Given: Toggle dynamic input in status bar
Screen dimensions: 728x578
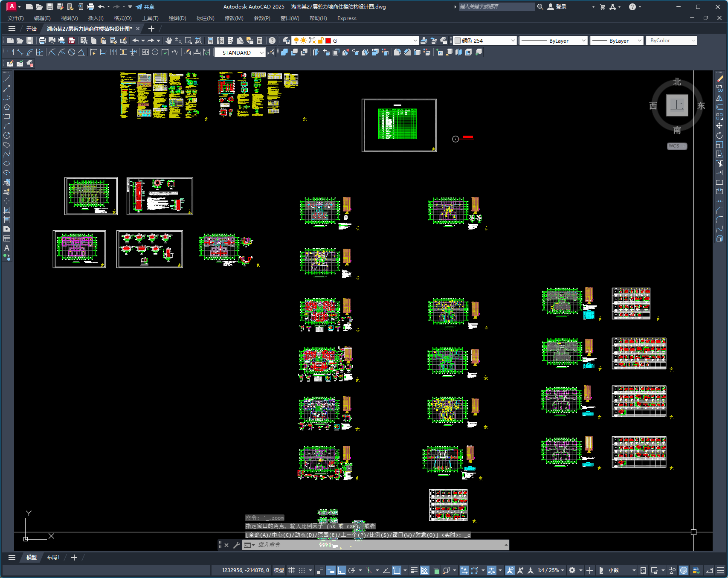Looking at the screenshot, I should (x=331, y=570).
